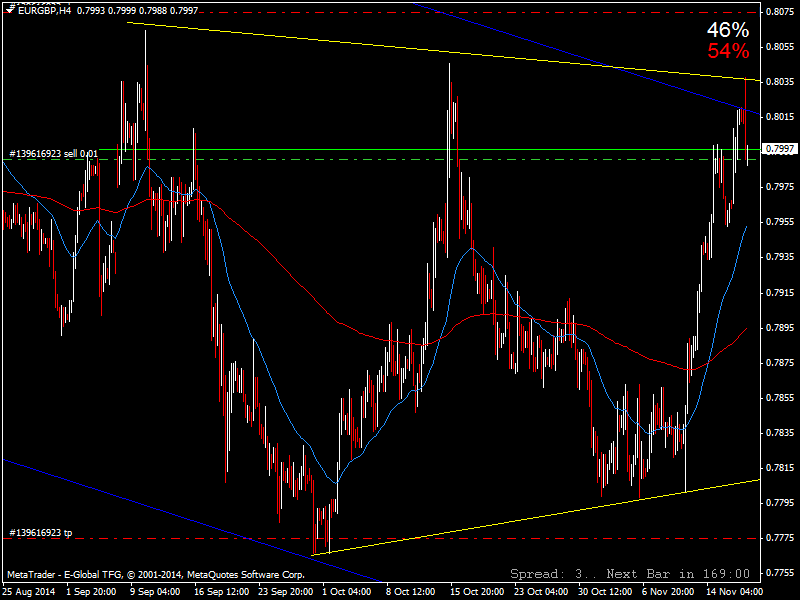The image size is (800, 600).
Task: Click the 0.7835 price scale label
Action: pos(780,433)
